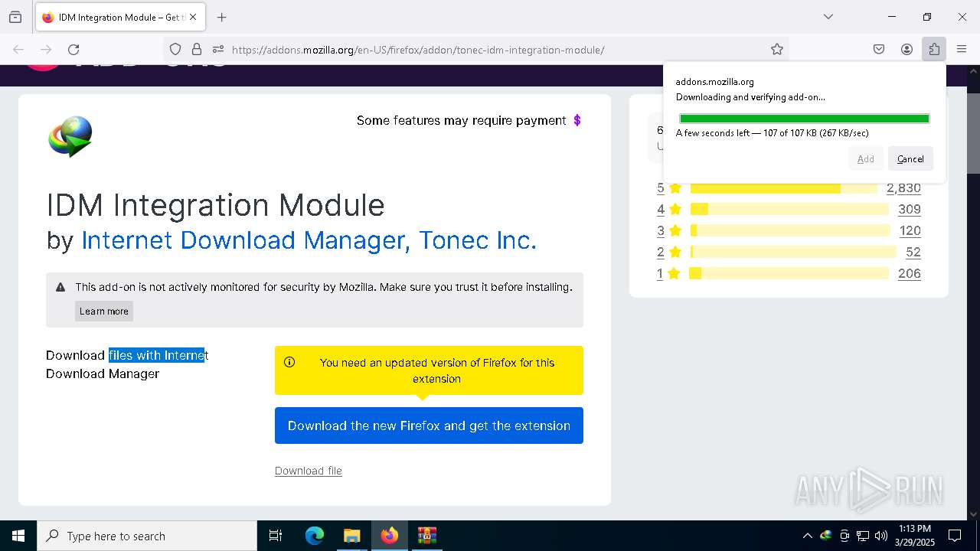Open a new browser tab
The width and height of the screenshot is (980, 551).
coord(222,17)
